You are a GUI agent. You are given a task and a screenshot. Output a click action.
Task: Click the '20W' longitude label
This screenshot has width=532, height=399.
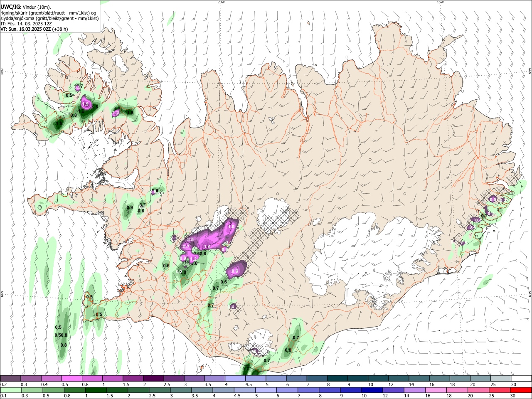221,2
